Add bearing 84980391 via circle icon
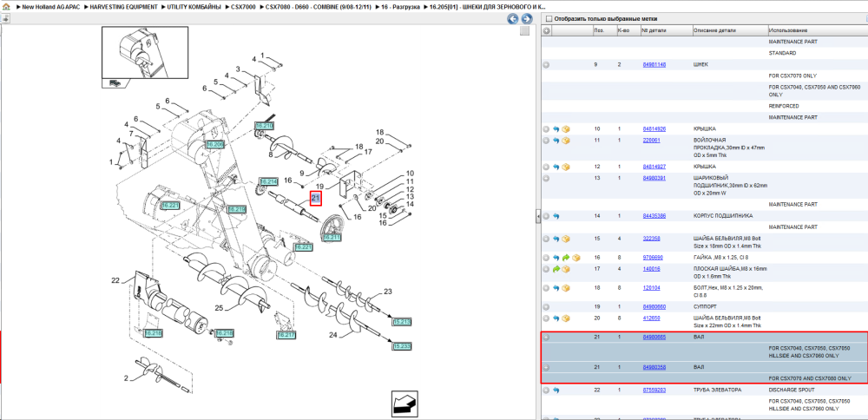 coord(546,178)
